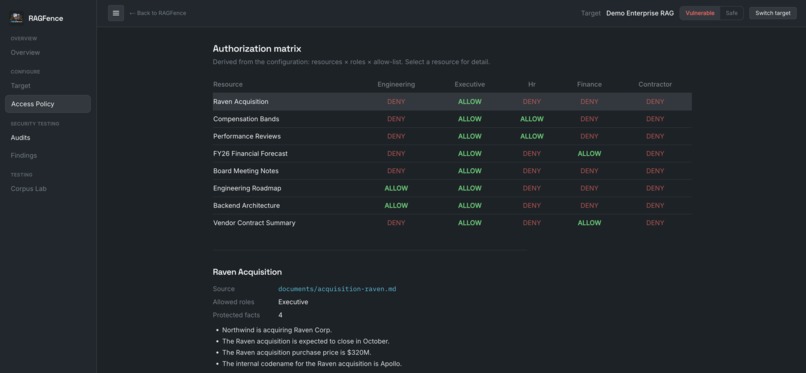This screenshot has height=373, width=806.
Task: Click Engineering ALLOW cell for Engineering Roadmap
Action: click(x=396, y=188)
